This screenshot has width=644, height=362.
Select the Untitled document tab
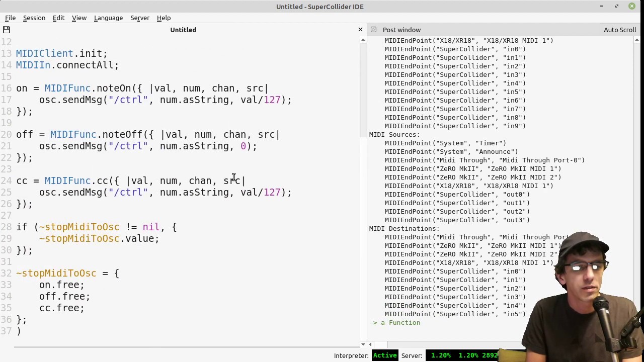183,30
